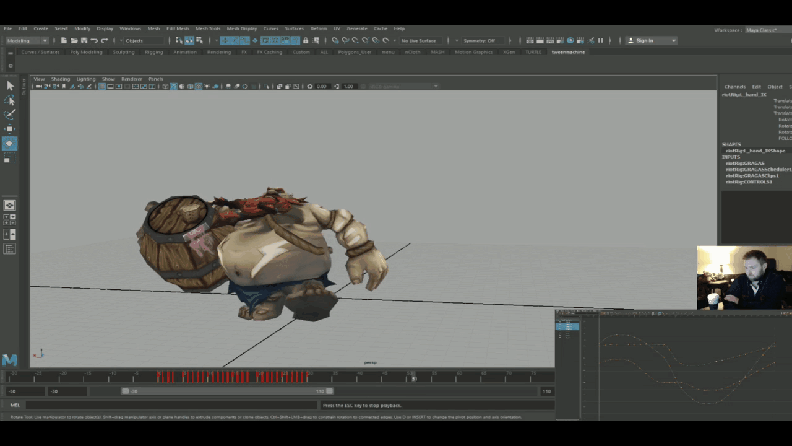Click the MEL script language button
792x446 pixels.
pyautogui.click(x=15, y=405)
